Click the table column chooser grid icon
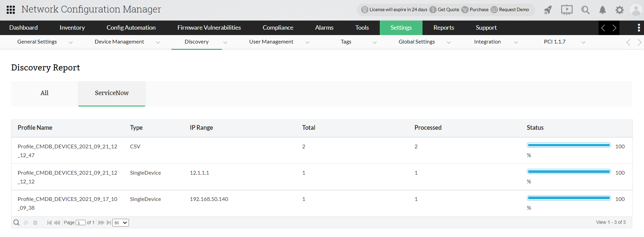 tap(35, 223)
